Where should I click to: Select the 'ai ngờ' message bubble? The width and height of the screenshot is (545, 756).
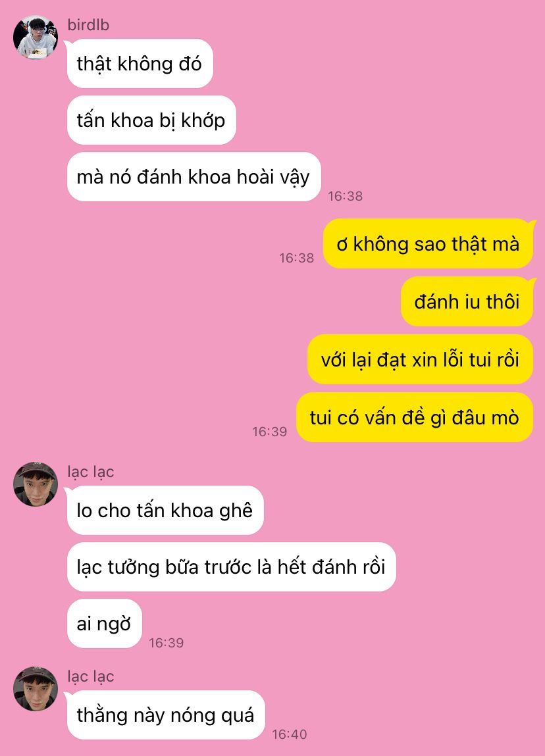point(104,624)
